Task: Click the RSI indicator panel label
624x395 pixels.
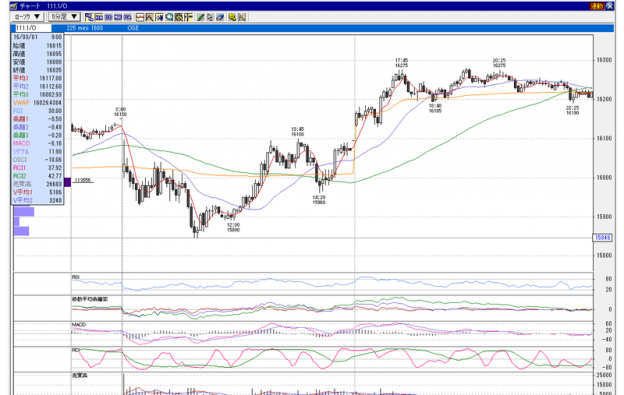Action: 76,277
